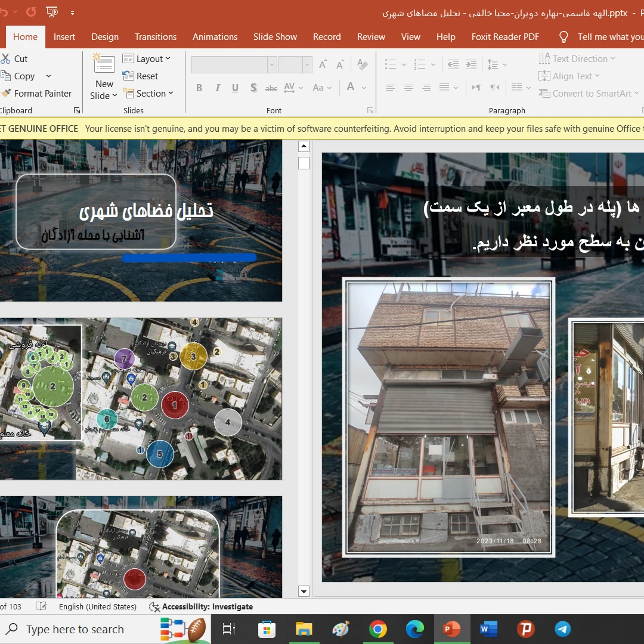The image size is (644, 644).
Task: Click the Start From Beginning icon in title bar
Action: pos(52,12)
